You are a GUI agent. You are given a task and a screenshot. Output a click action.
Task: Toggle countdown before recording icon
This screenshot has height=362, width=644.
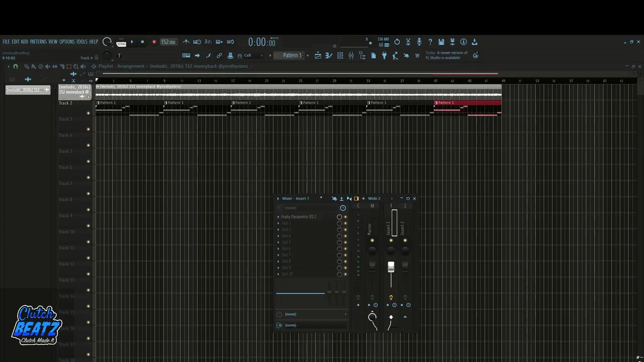pyautogui.click(x=208, y=42)
